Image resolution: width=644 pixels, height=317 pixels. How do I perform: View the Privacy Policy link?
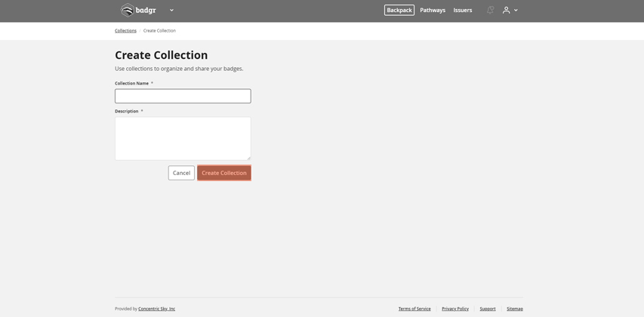[x=455, y=309]
